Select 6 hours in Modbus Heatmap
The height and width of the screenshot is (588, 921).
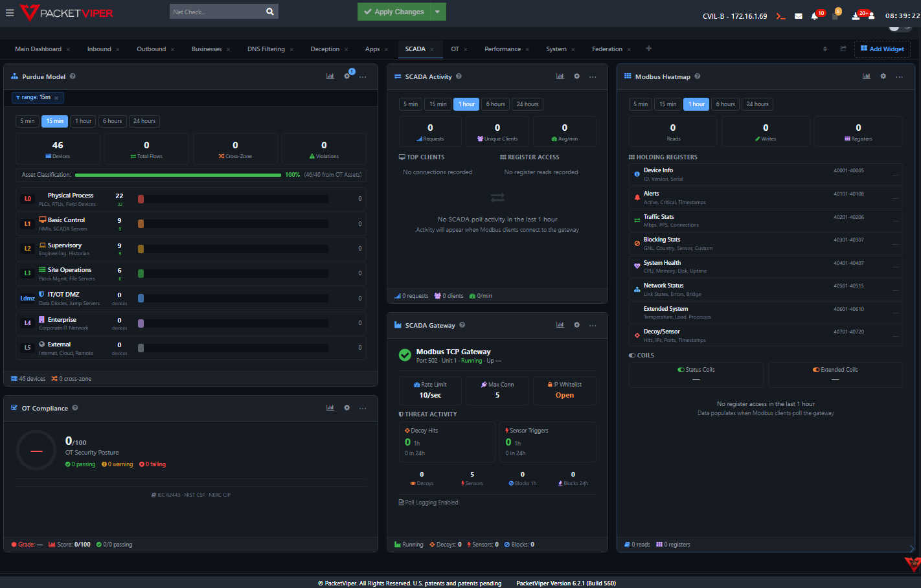[725, 104]
